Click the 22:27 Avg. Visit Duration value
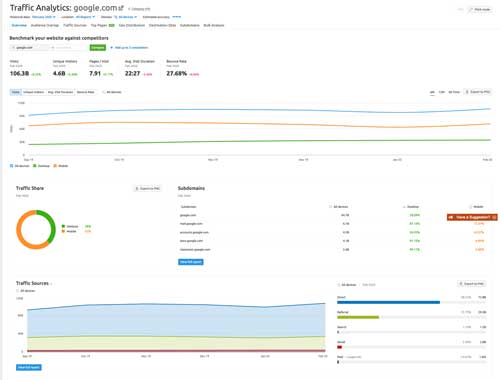 (132, 73)
